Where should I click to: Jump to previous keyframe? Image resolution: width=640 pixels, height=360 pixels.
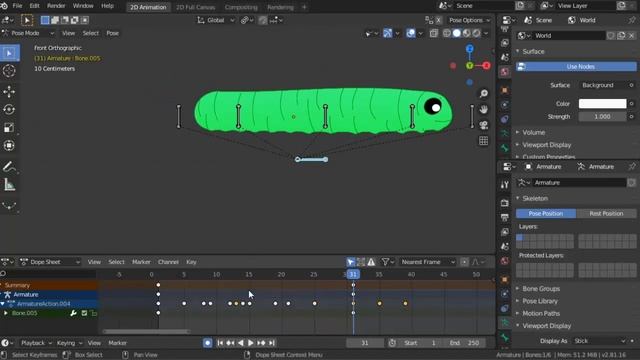click(230, 343)
